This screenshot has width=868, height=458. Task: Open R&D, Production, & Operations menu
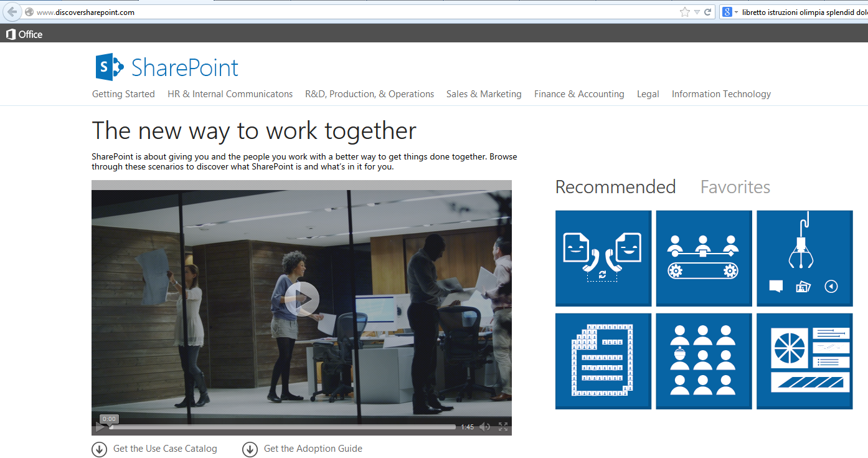(x=369, y=94)
